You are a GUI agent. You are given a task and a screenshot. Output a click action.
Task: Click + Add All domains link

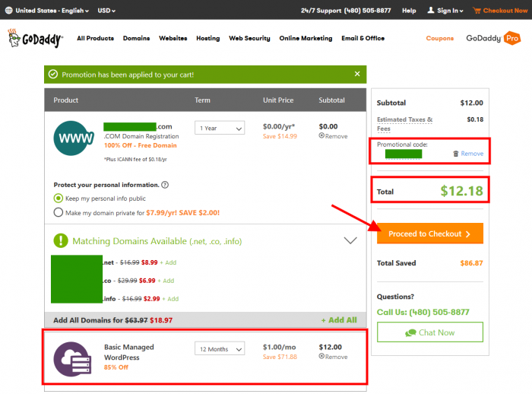tap(339, 320)
